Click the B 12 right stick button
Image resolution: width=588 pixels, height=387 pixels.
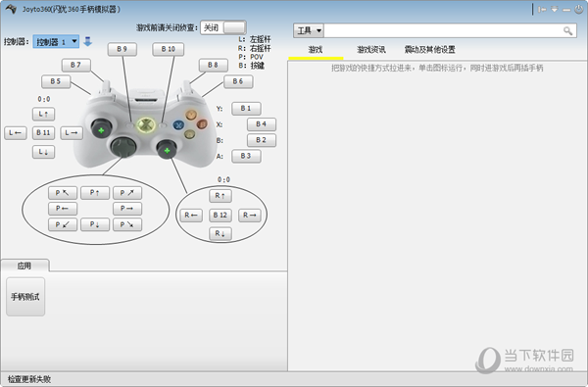click(x=220, y=216)
